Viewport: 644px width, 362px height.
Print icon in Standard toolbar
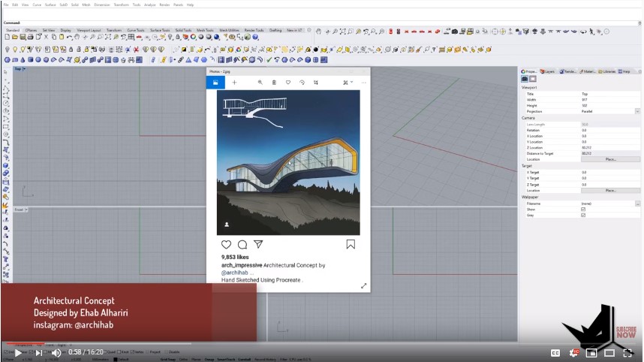tap(30, 37)
